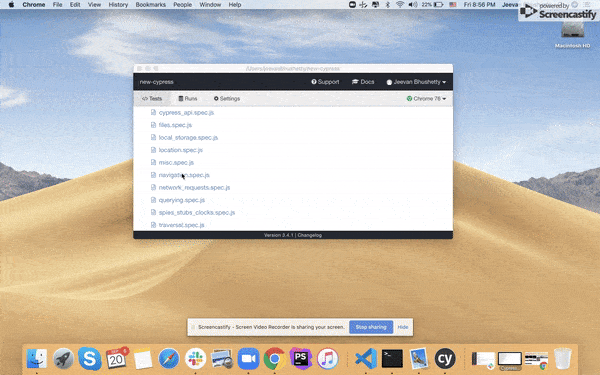
Task: Click the file icon beside misc.spec.js
Action: pyautogui.click(x=153, y=162)
